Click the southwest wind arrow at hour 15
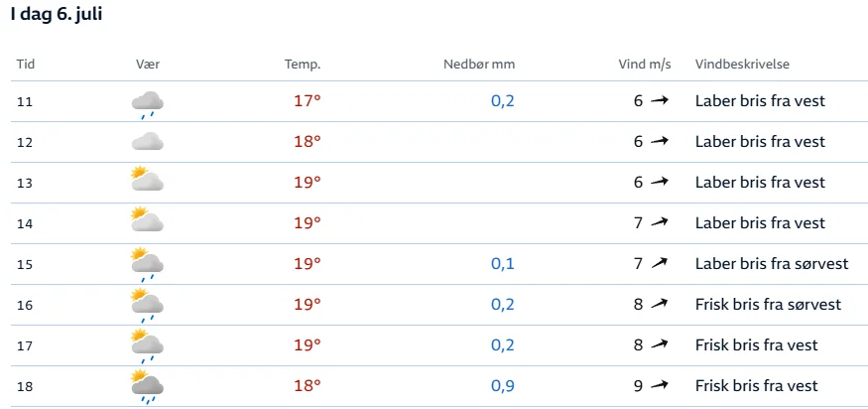This screenshot has width=868, height=409. [x=660, y=263]
